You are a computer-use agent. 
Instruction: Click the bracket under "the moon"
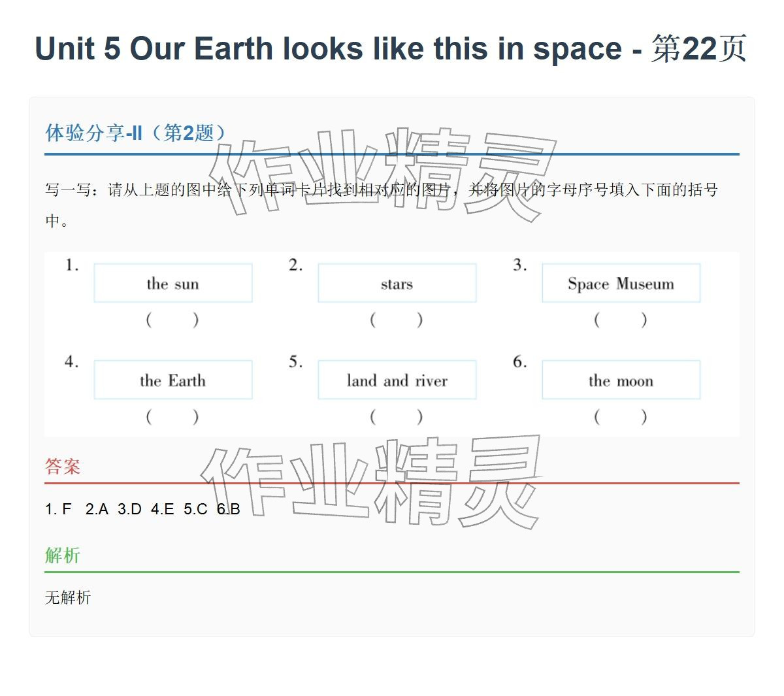tap(621, 416)
